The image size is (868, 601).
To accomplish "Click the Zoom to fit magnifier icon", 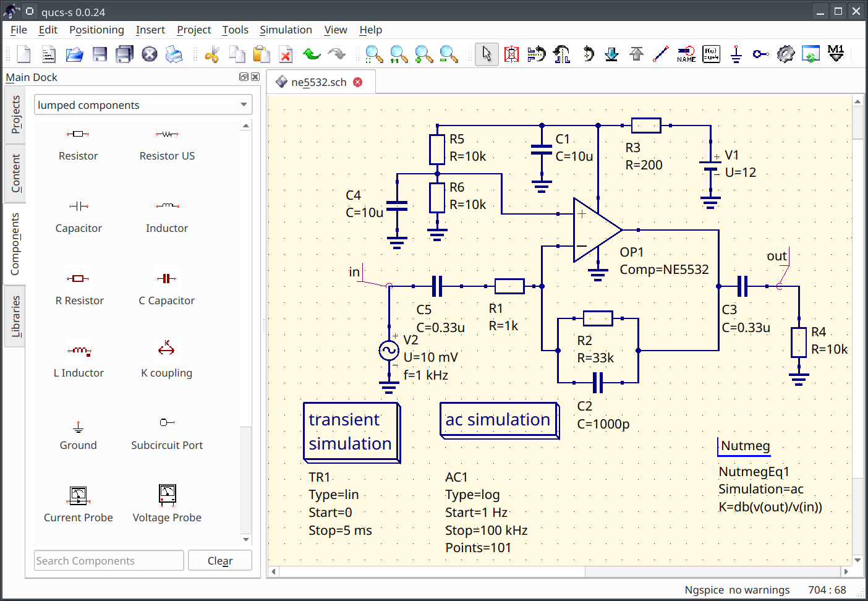I will tap(374, 54).
